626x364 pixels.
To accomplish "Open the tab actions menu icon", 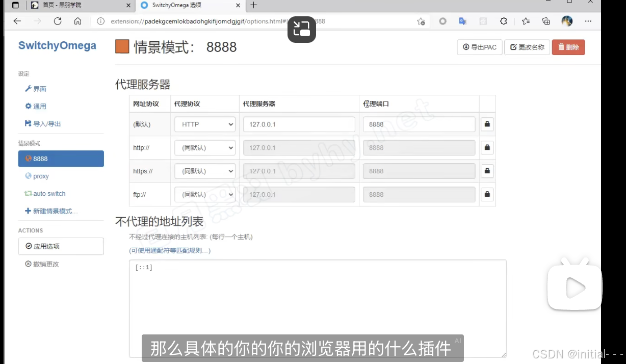I will [x=15, y=5].
